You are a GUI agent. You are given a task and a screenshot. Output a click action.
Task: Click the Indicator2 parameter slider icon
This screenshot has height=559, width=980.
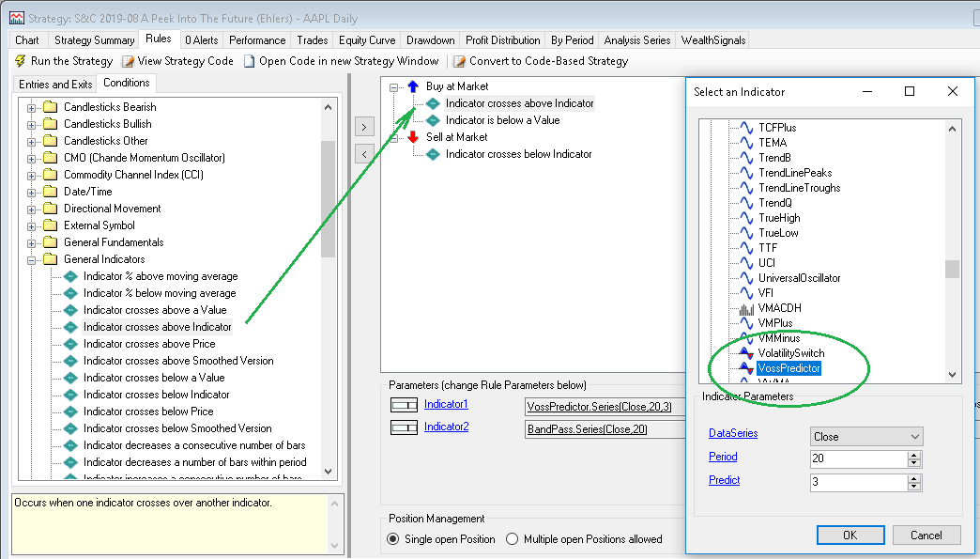403,427
